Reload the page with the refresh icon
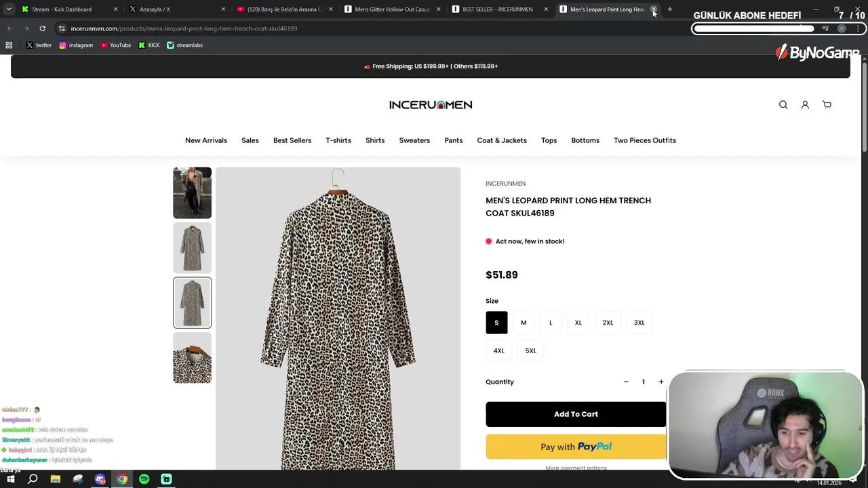This screenshot has height=488, width=868. coord(42,28)
